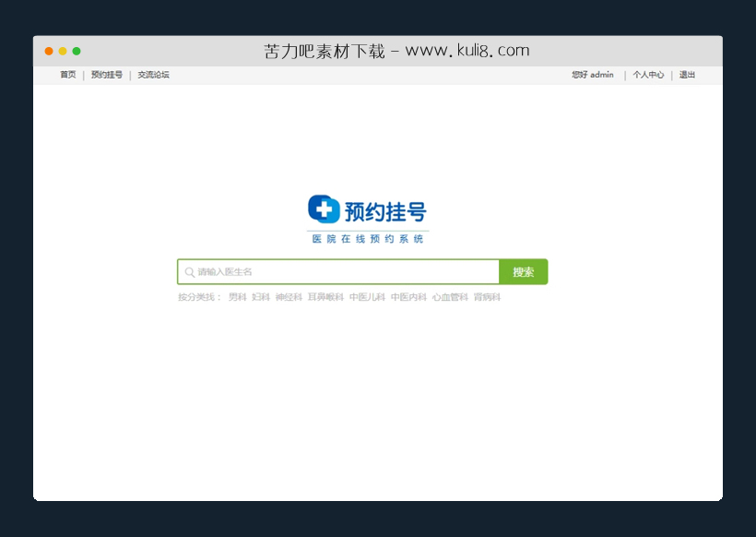Select the 中医儿科 category link
756x537 pixels.
[x=368, y=297]
